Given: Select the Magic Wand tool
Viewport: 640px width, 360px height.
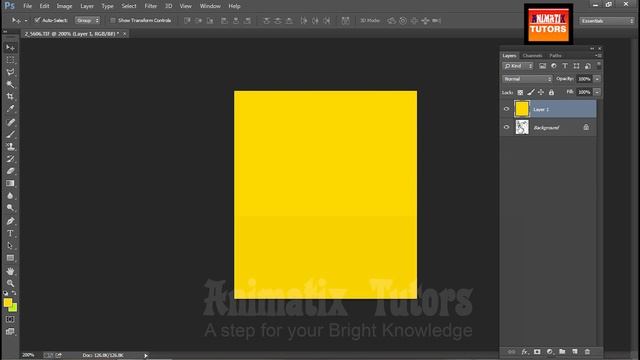Looking at the screenshot, I should point(11,84).
